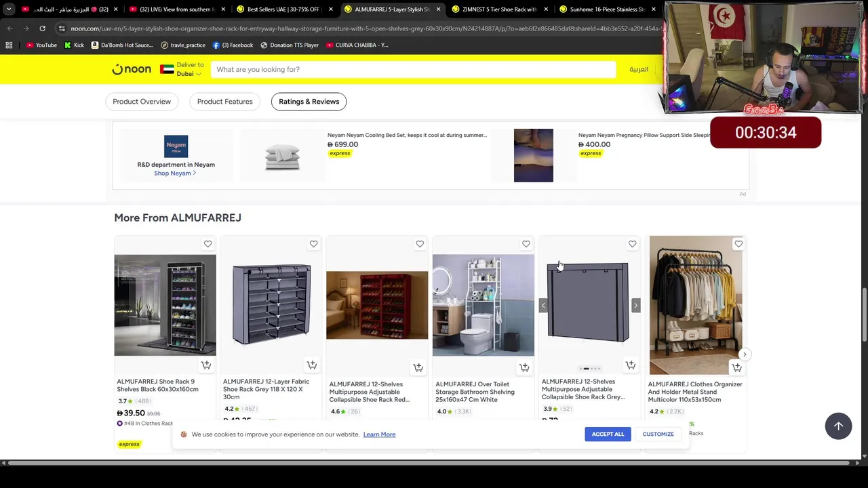The height and width of the screenshot is (488, 868).
Task: Click the page vertical scrollbar thumb
Action: [x=864, y=315]
